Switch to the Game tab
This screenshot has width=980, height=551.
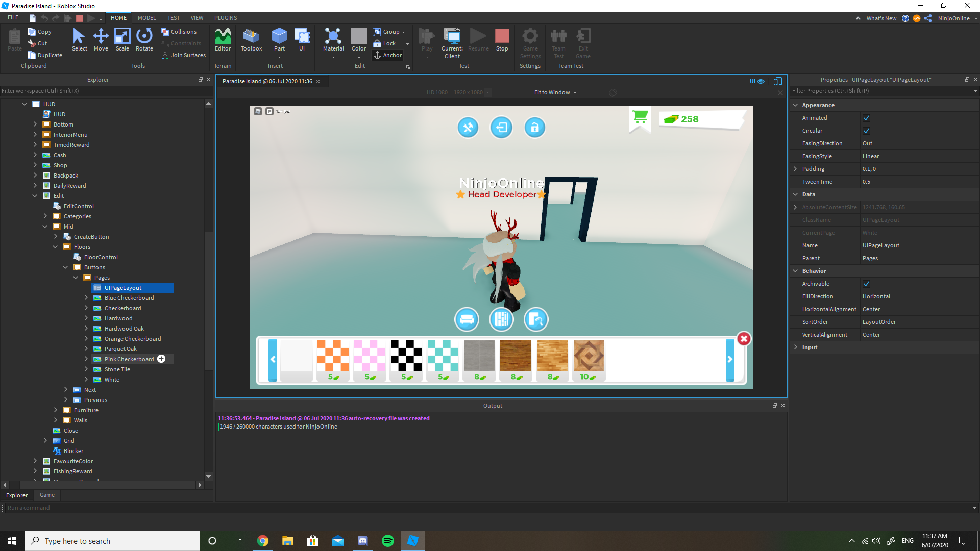(x=46, y=495)
